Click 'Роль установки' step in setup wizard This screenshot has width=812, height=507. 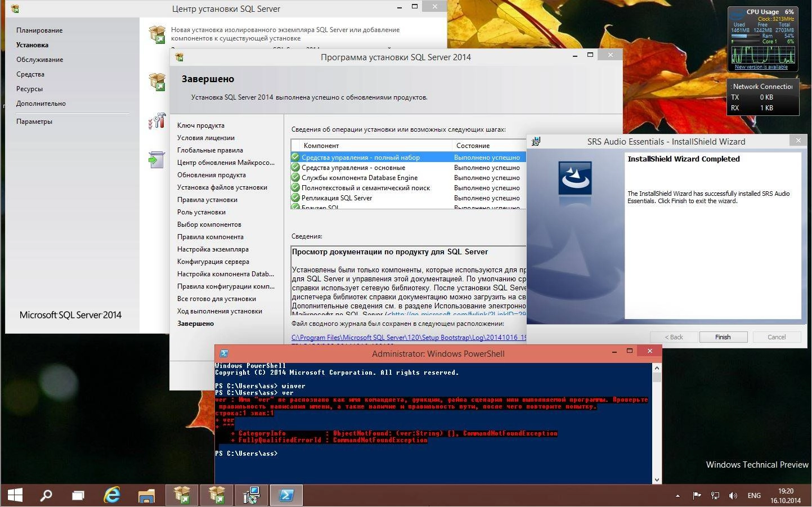point(201,212)
